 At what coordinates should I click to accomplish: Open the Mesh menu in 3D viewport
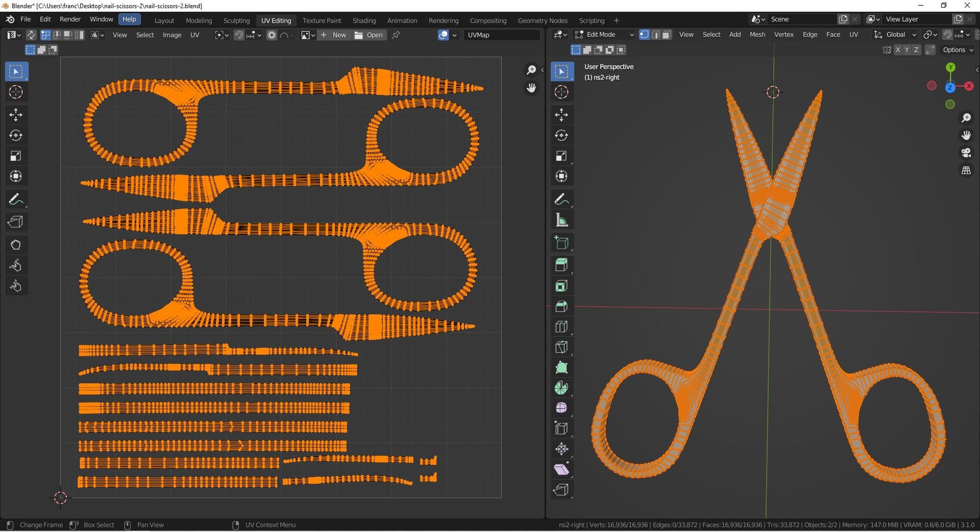[x=757, y=35]
